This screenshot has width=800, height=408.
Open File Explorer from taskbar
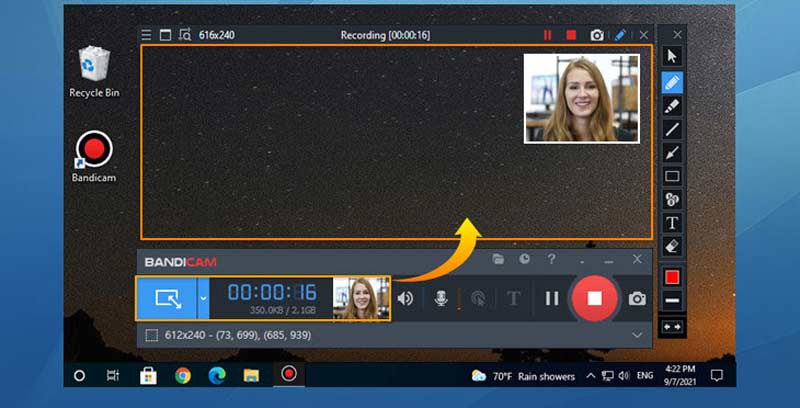pyautogui.click(x=251, y=376)
